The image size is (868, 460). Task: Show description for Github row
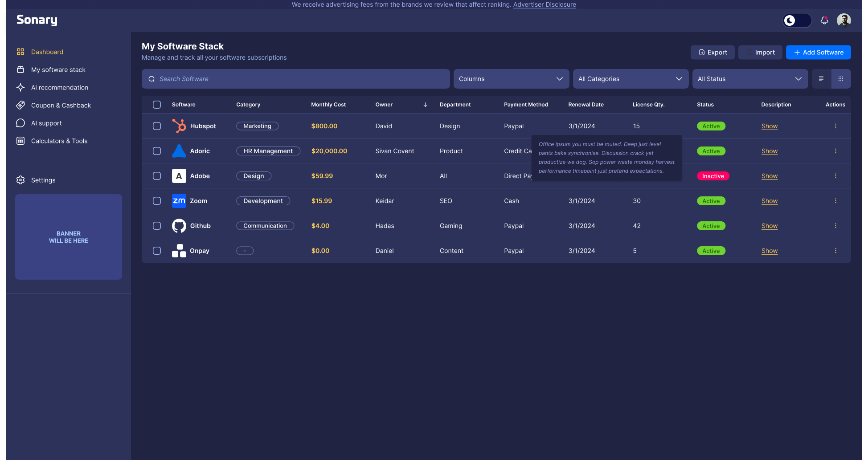(x=769, y=226)
